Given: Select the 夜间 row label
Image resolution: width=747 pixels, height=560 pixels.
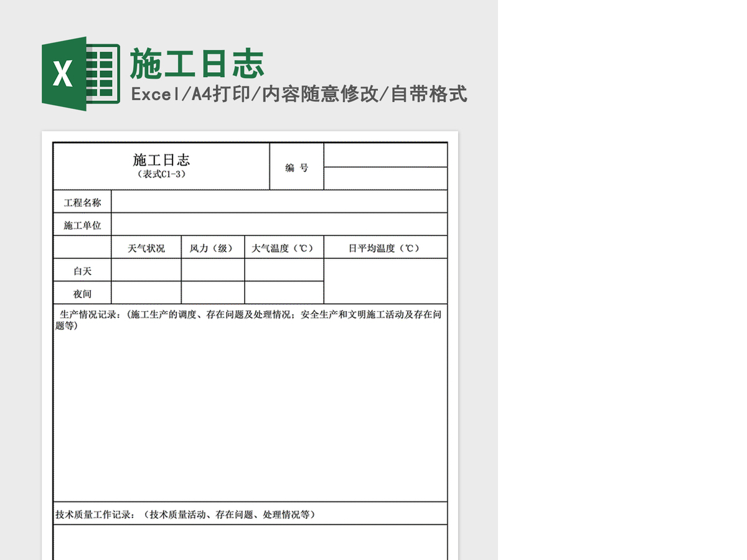Looking at the screenshot, I should pos(82,292).
